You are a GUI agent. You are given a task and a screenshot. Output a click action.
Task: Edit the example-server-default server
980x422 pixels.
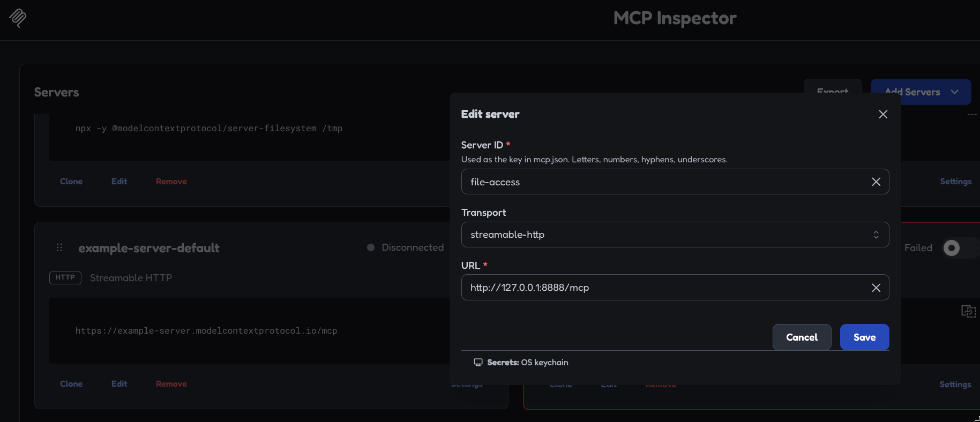pyautogui.click(x=119, y=384)
